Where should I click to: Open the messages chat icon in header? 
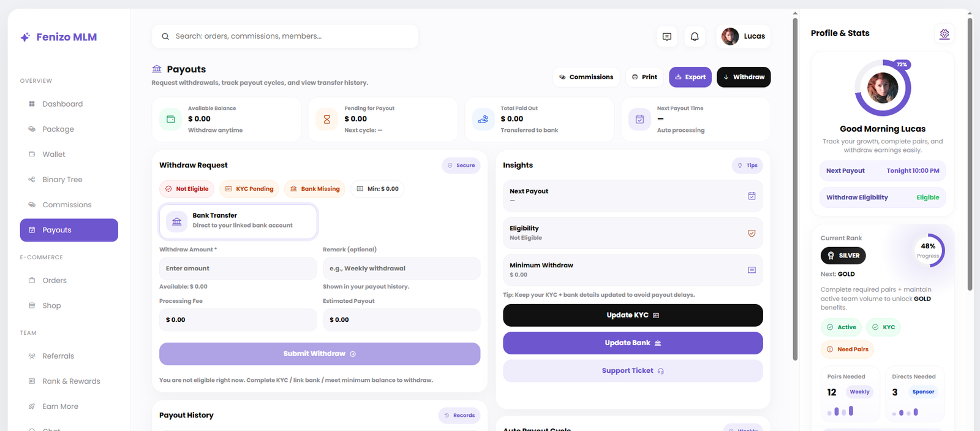click(667, 37)
